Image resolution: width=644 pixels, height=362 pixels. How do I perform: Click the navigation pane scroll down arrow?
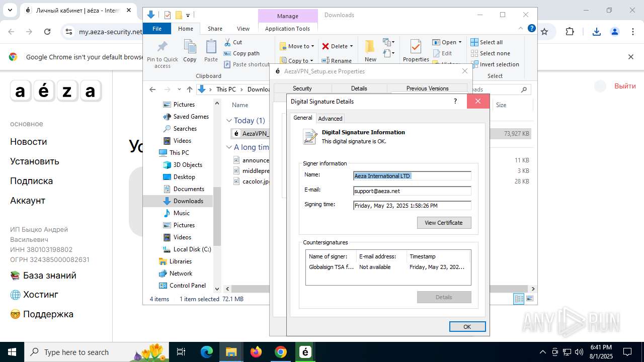point(217,289)
